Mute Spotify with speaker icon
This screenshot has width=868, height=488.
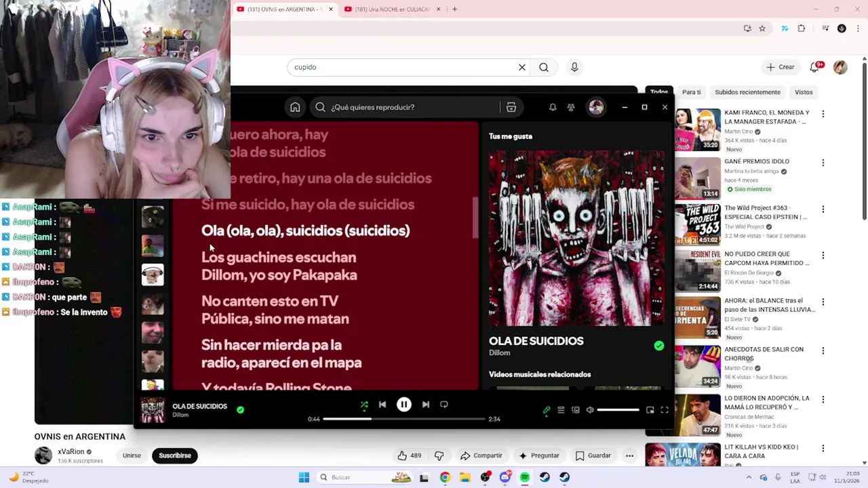(x=590, y=410)
